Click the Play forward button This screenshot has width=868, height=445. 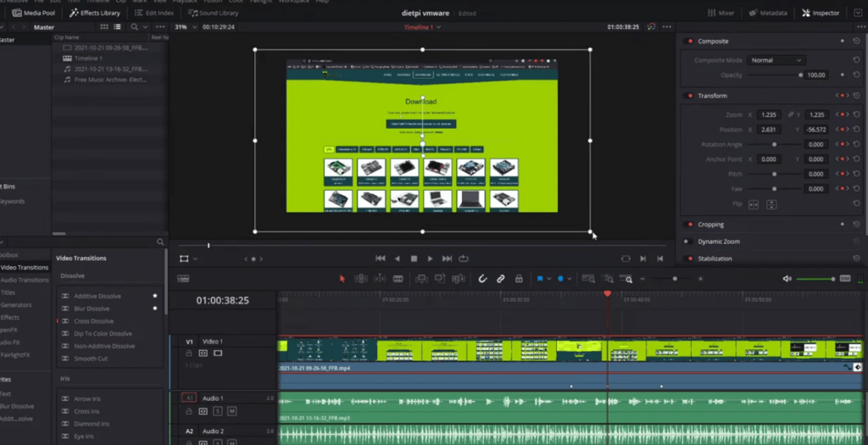430,259
